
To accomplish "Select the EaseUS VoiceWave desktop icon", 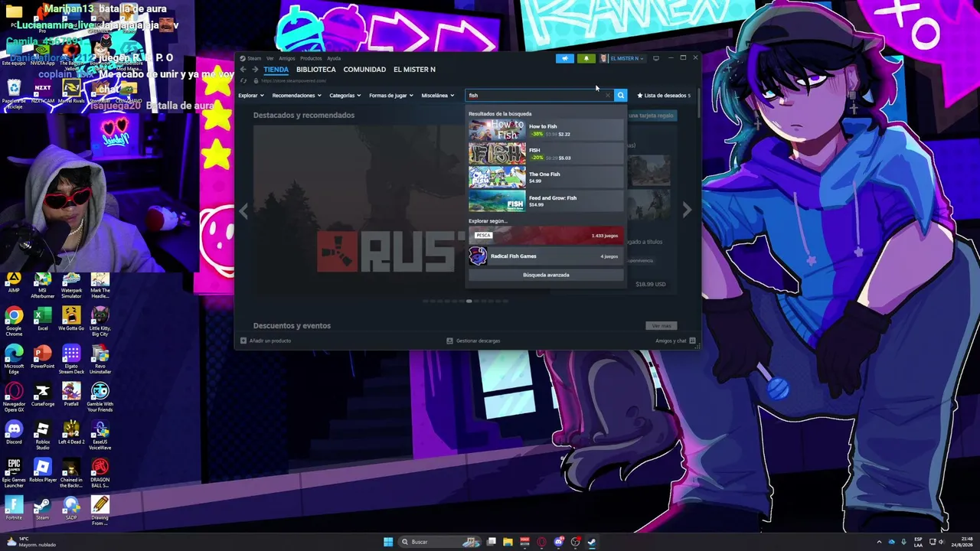I will point(100,436).
